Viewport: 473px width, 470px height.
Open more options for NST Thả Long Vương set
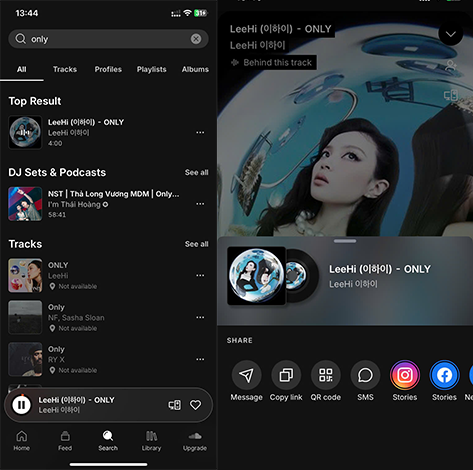coord(200,204)
